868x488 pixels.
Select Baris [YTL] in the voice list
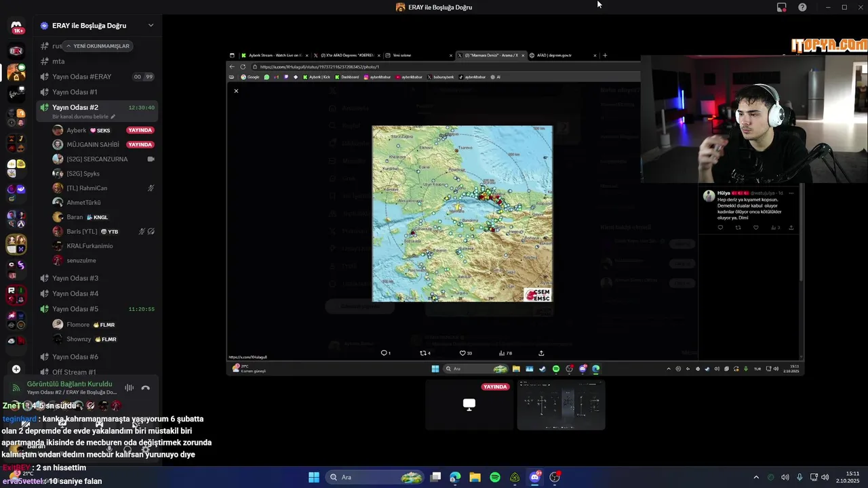[104, 231]
